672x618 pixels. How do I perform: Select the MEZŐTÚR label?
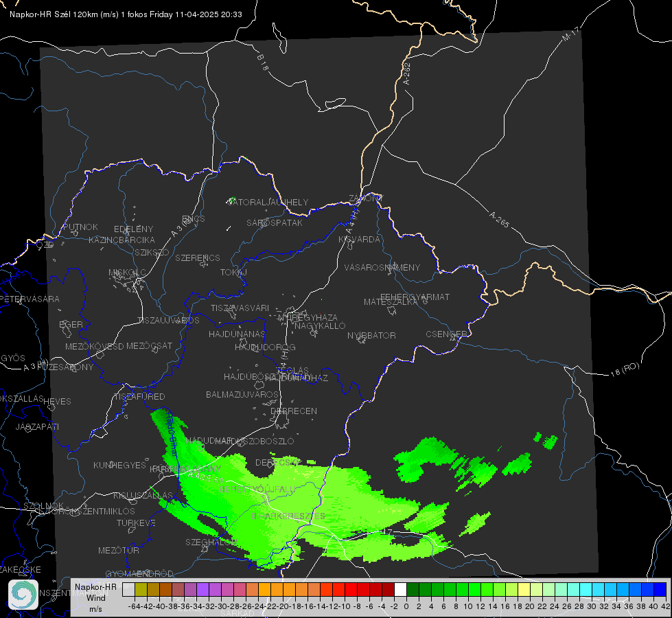pyautogui.click(x=118, y=550)
